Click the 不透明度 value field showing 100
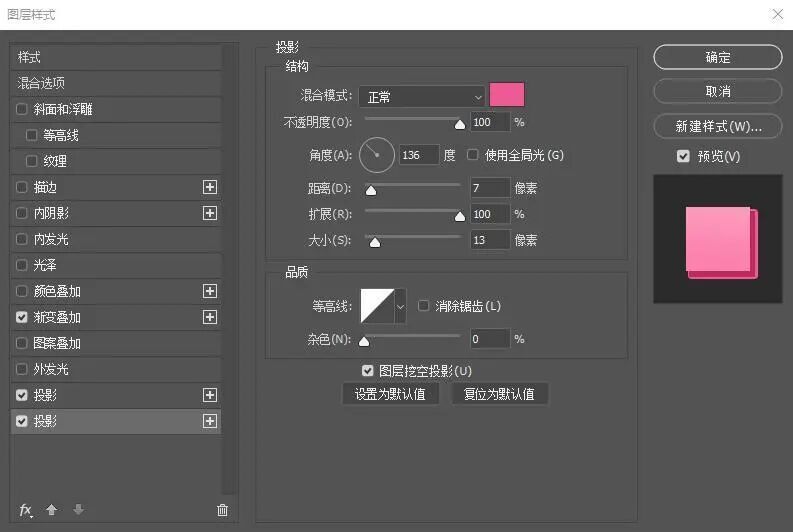Screen dimensions: 793x532 tap(490, 122)
